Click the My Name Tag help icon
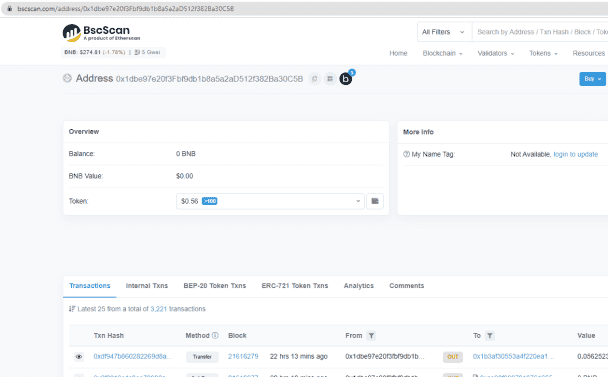The width and height of the screenshot is (608, 377). [406, 154]
